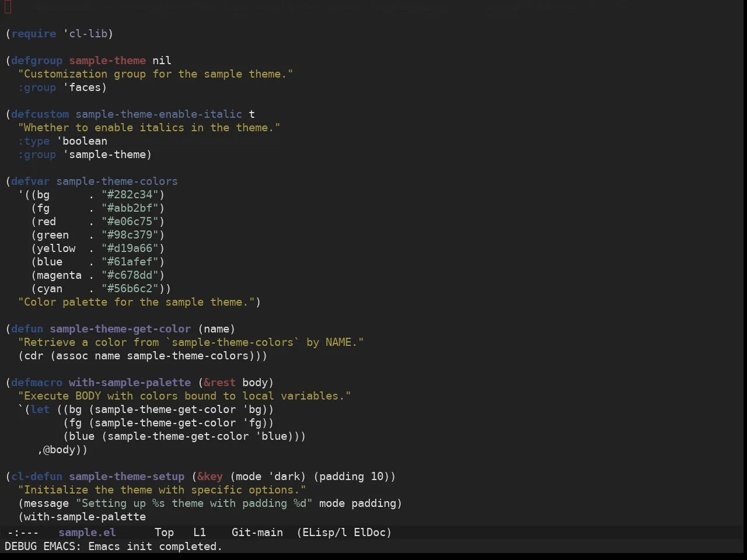Click the -:--- buffer status indicator
The width and height of the screenshot is (747, 560).
(x=23, y=533)
